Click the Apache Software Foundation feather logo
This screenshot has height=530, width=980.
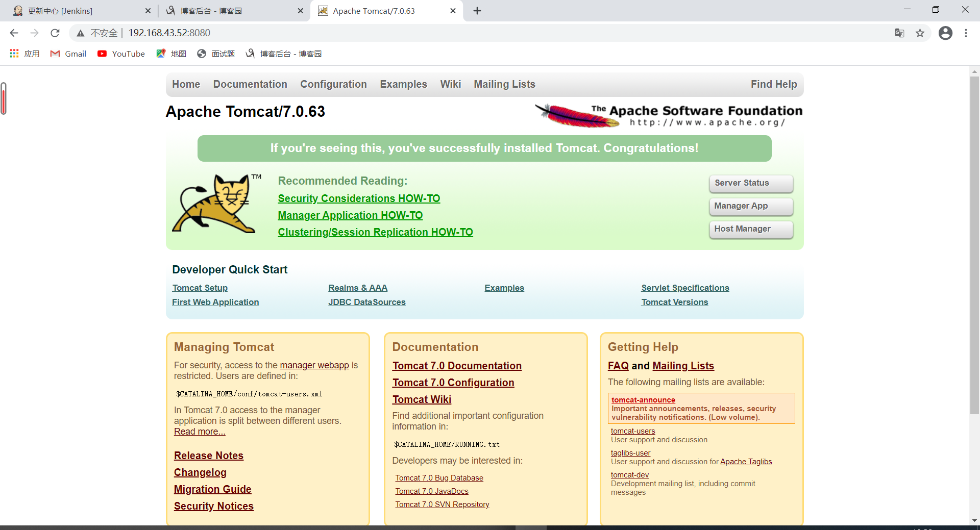tap(669, 115)
